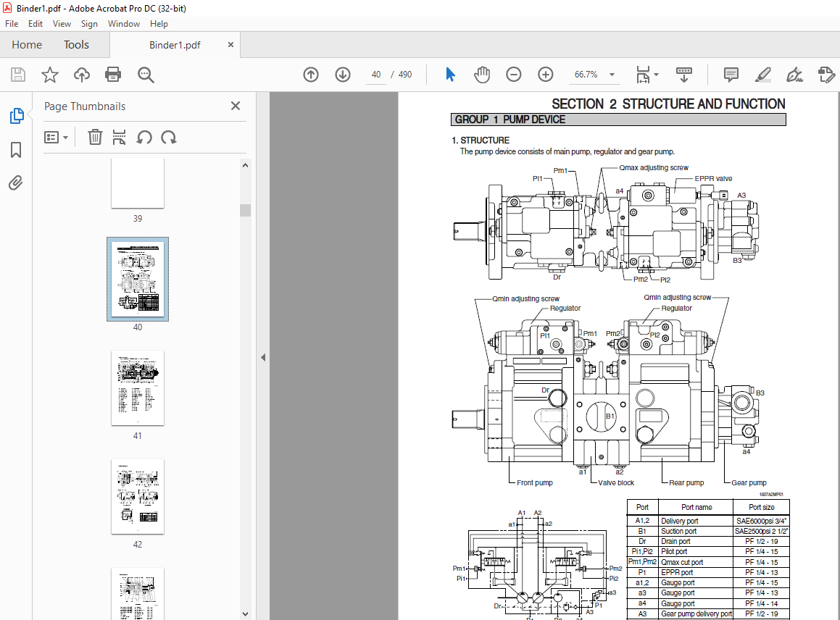
Task: Open thumbnails options dropdown menu
Action: point(56,138)
